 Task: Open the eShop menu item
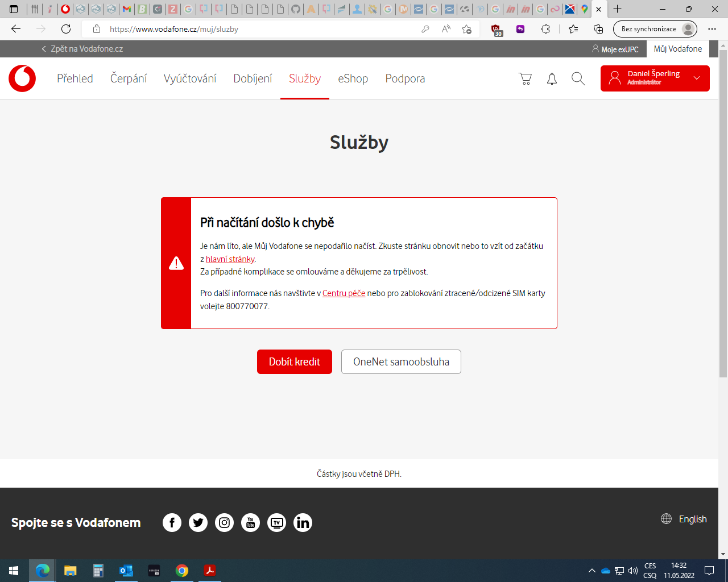point(353,78)
